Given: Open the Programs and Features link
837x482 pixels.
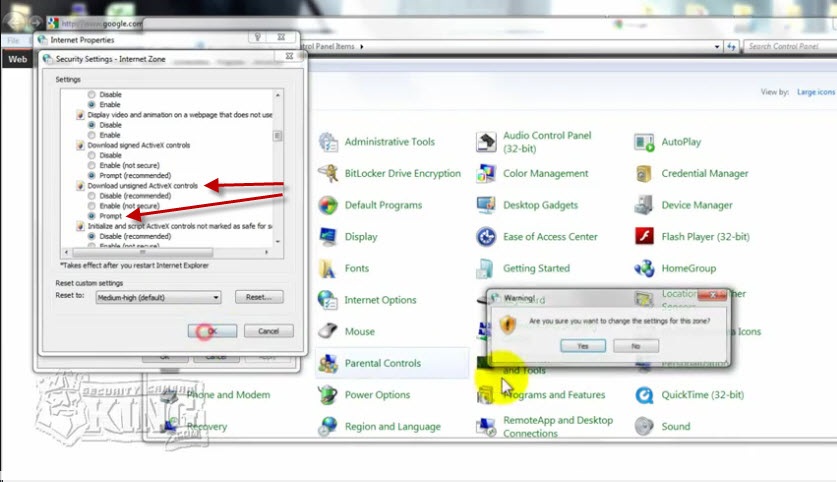Looking at the screenshot, I should (x=554, y=395).
